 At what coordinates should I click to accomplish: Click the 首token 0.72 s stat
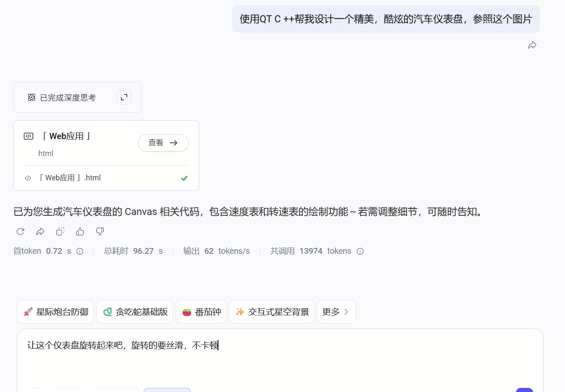click(x=42, y=251)
